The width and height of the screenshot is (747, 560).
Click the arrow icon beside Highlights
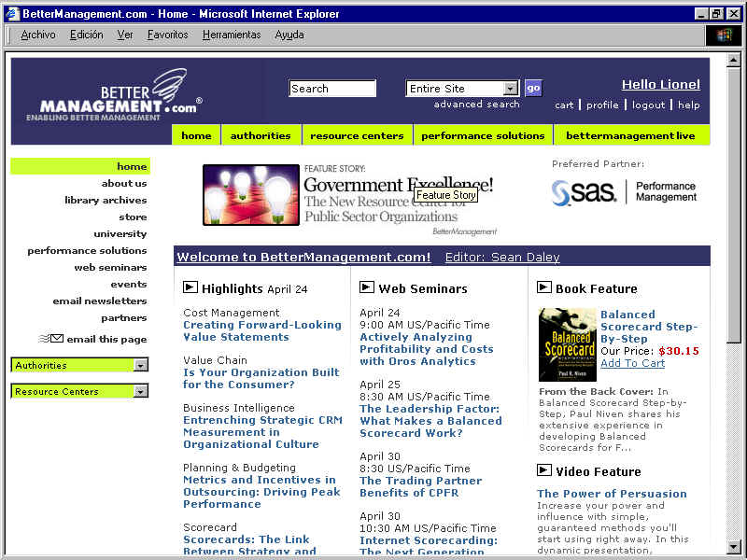click(190, 287)
